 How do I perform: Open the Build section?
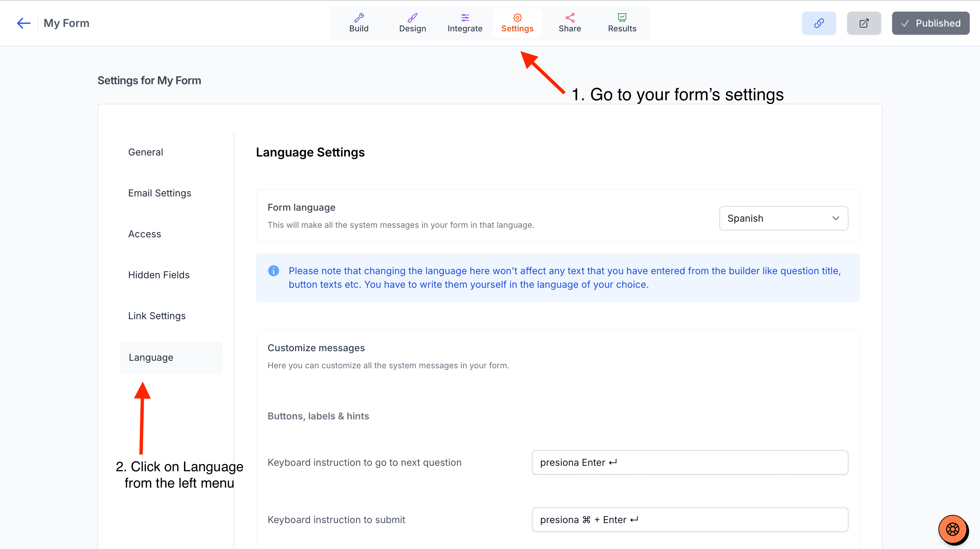(359, 23)
